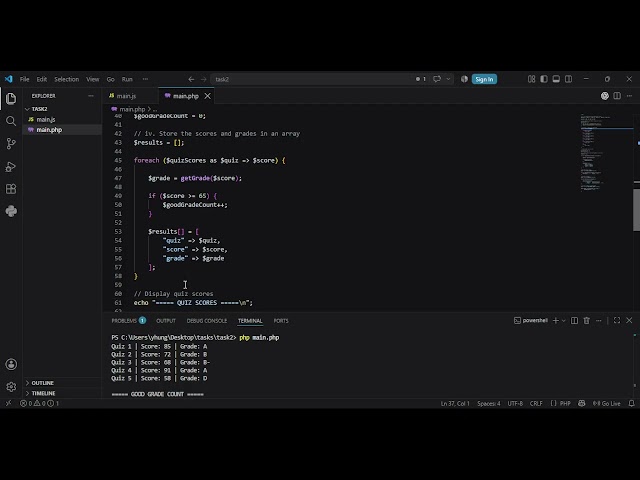Go back with the left arrow
The width and height of the screenshot is (640, 480).
tap(191, 79)
